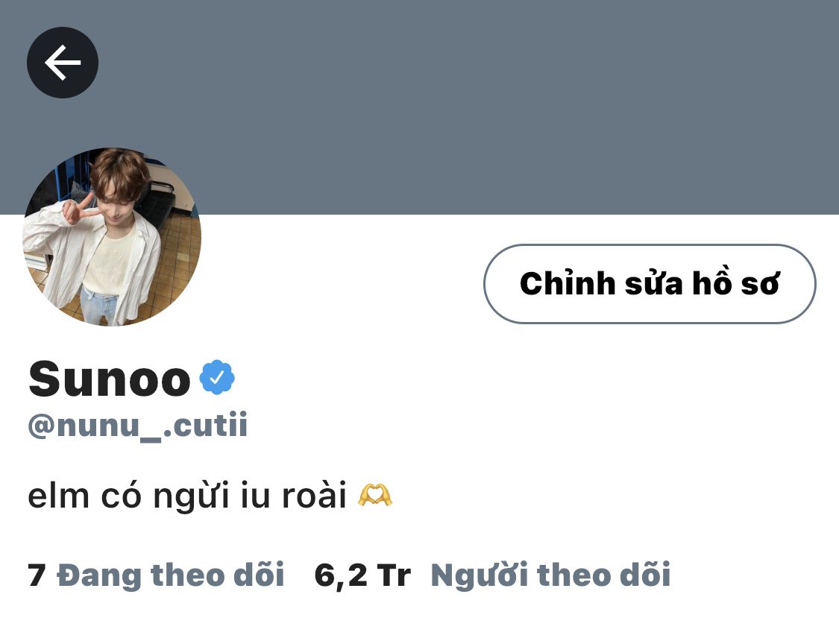The height and width of the screenshot is (644, 839).
Task: Open the gray header banner image
Action: pos(419,107)
